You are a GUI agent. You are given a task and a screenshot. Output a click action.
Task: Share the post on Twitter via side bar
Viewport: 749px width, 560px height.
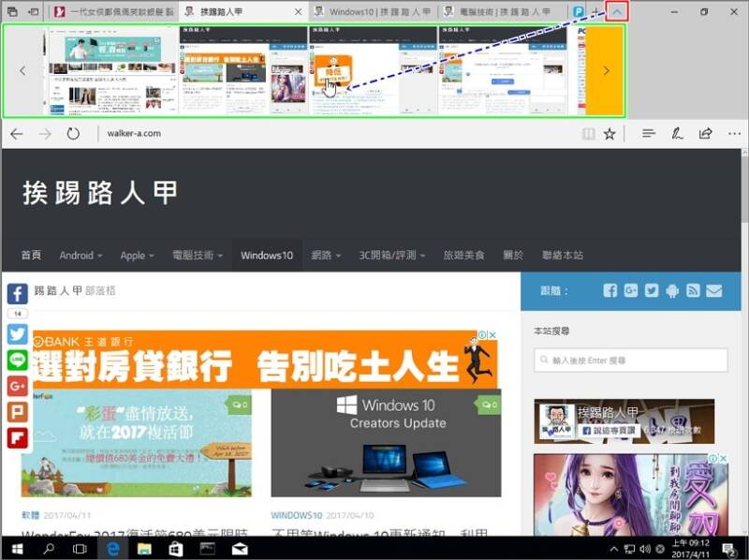[x=17, y=334]
